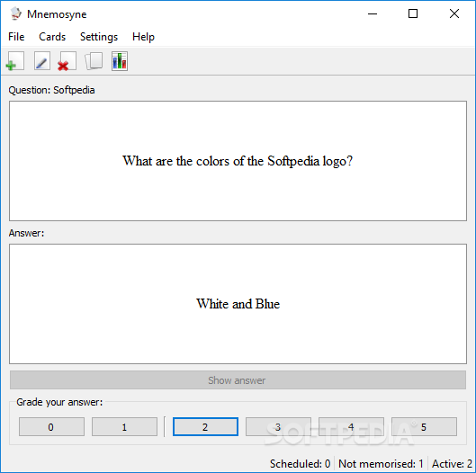Click 'Active: 2' in status bar

[452, 464]
